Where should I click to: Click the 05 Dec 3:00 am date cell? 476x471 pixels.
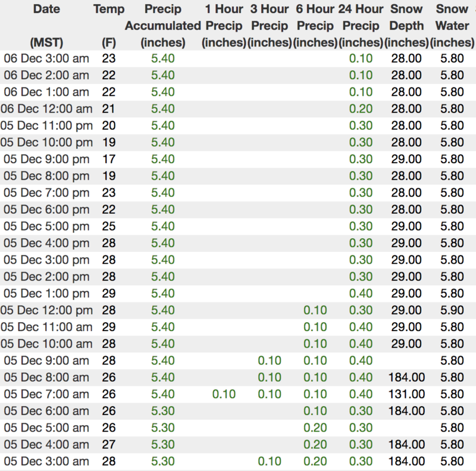click(x=46, y=461)
